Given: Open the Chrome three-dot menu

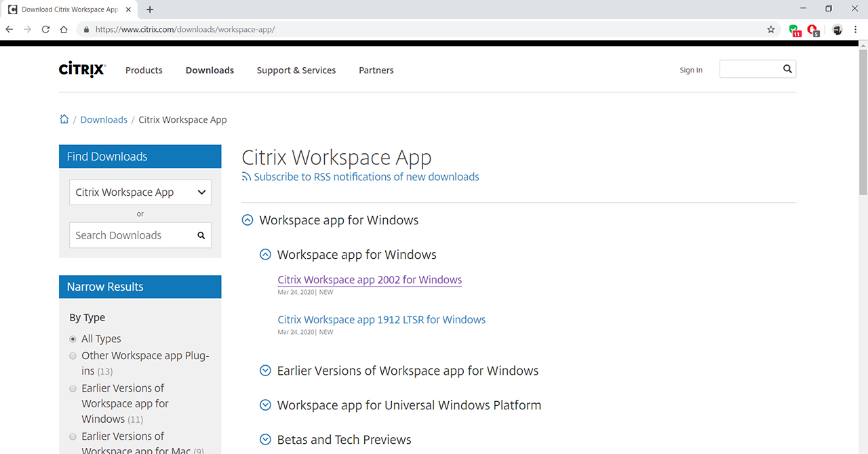Looking at the screenshot, I should (x=856, y=30).
